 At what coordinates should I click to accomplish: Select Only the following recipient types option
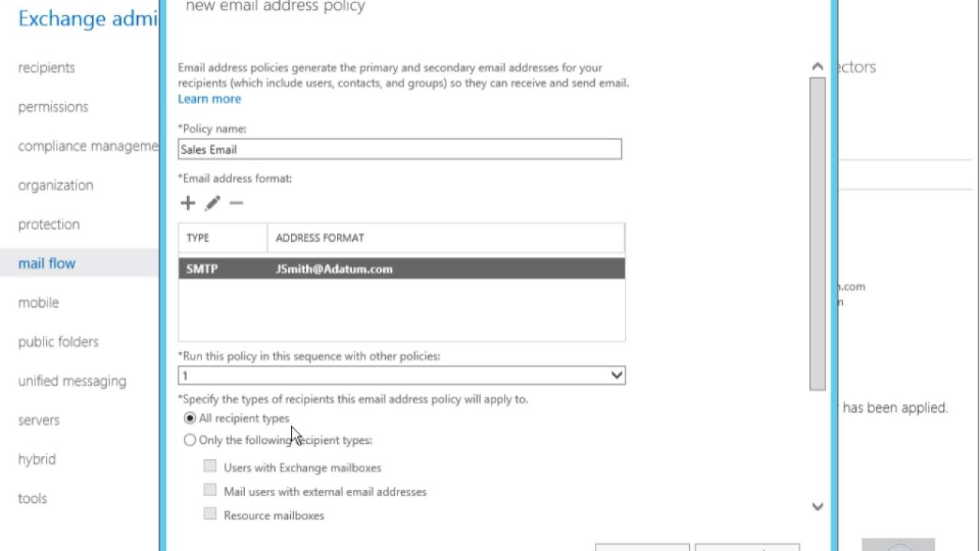pos(190,440)
